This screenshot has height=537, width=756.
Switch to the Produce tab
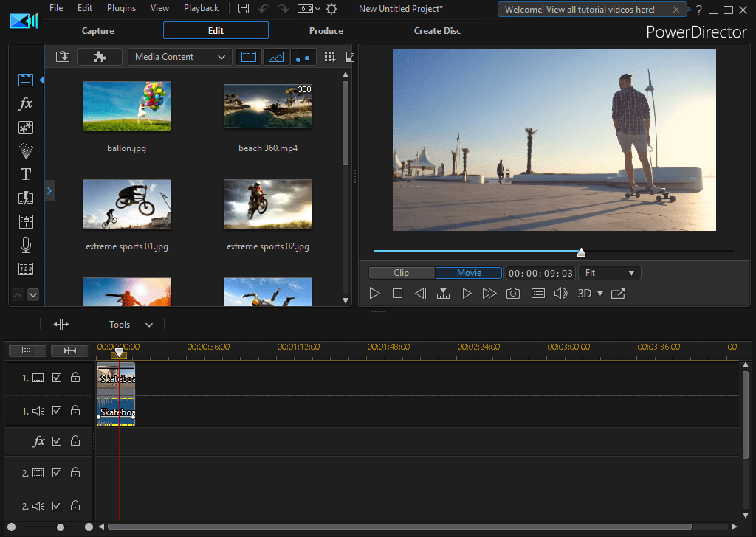pyautogui.click(x=326, y=31)
